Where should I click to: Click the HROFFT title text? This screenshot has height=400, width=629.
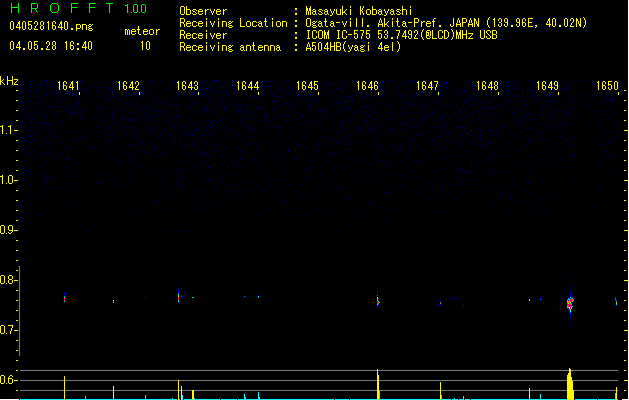point(62,8)
